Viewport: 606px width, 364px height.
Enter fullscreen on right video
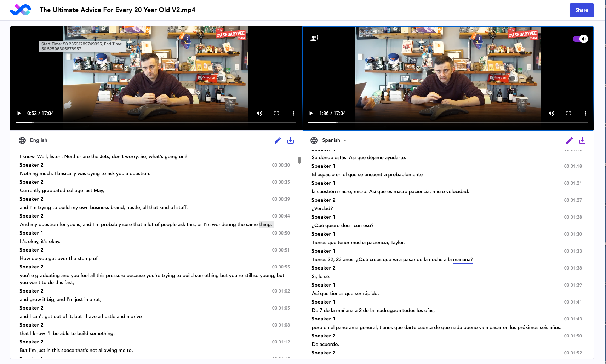point(568,113)
